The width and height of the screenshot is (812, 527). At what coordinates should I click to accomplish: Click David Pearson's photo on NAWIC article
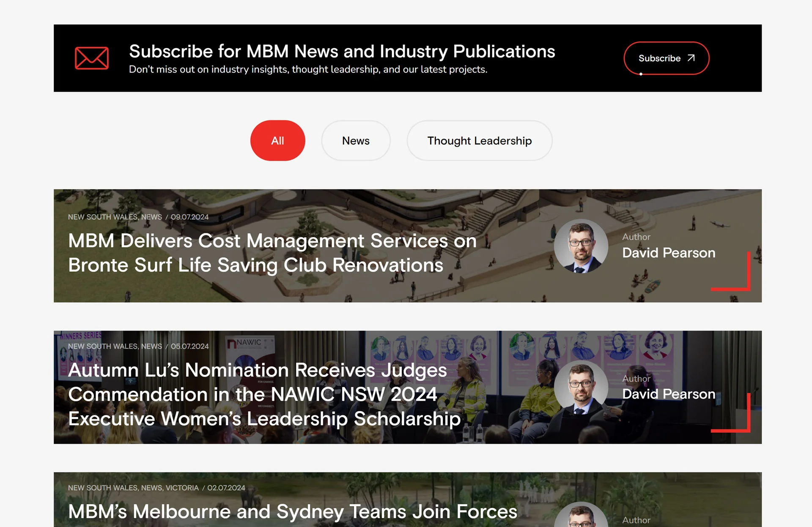pos(581,387)
